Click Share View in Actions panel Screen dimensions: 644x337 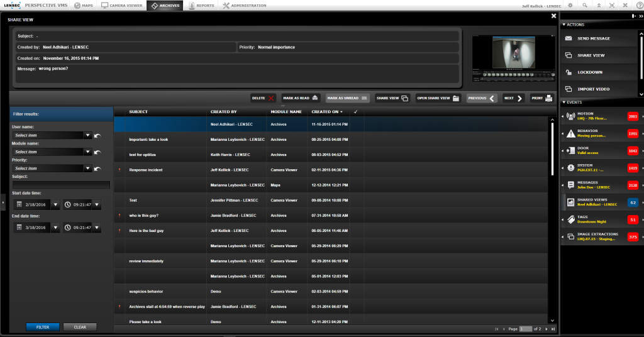point(599,55)
